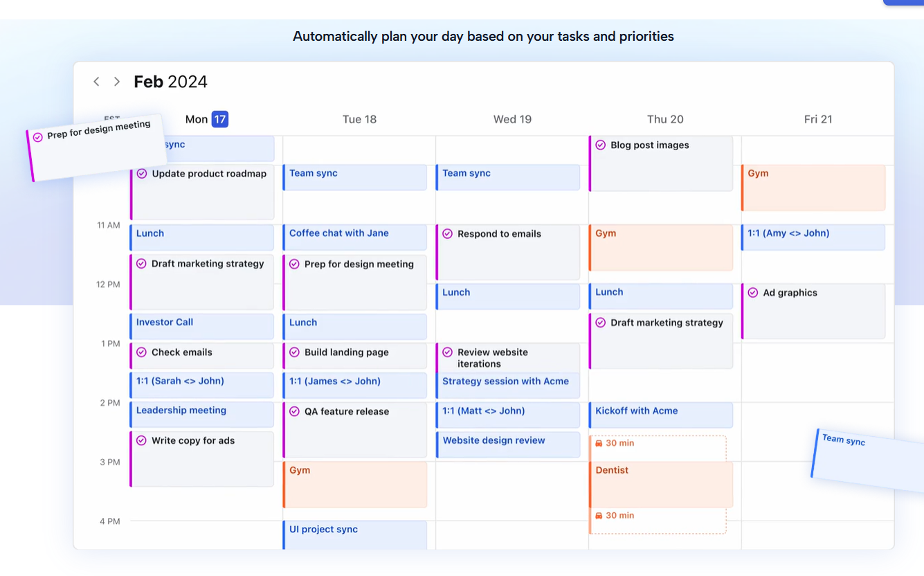924x576 pixels.
Task: Open the Investor Call event
Action: pos(202,327)
